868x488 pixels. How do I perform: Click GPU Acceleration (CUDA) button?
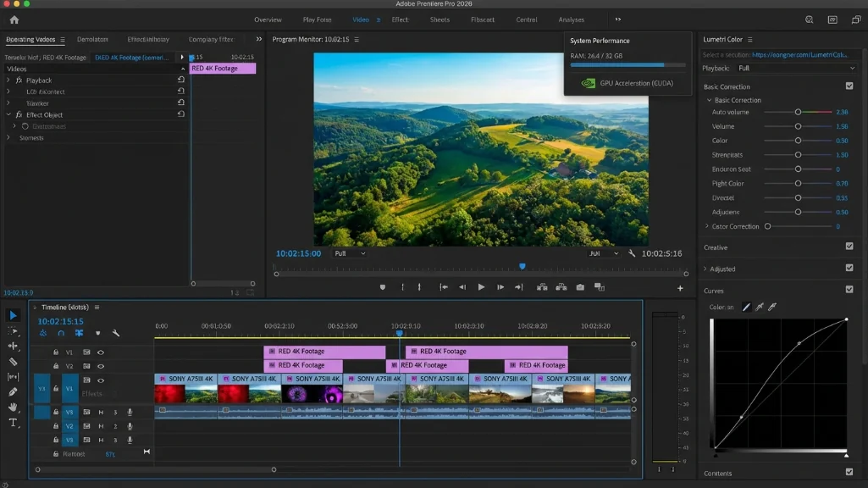628,83
